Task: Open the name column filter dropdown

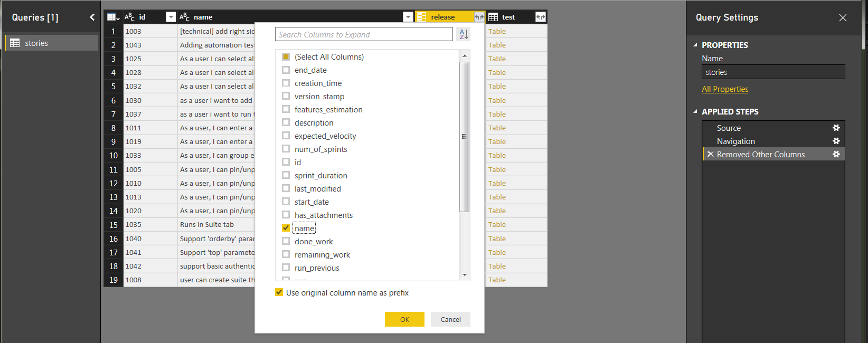Action: (408, 17)
